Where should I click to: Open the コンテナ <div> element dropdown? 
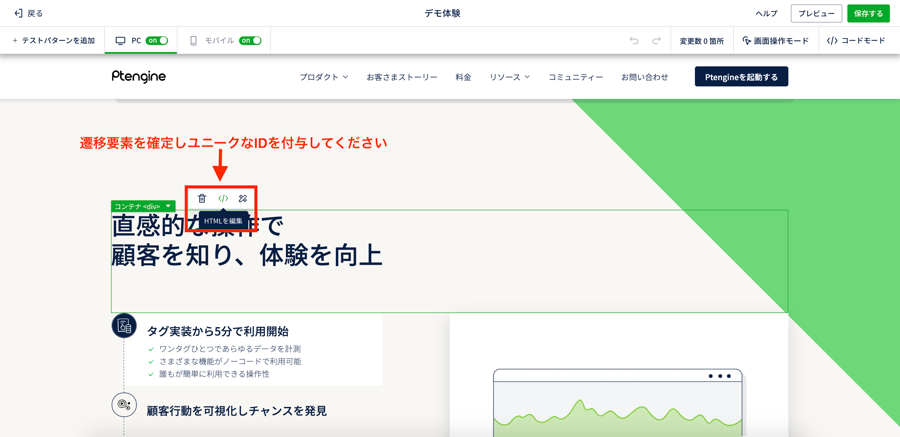coord(169,206)
